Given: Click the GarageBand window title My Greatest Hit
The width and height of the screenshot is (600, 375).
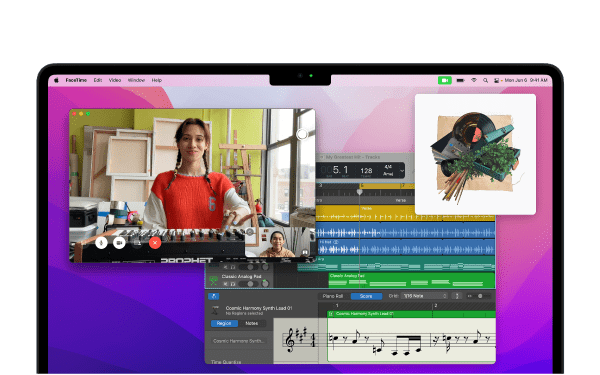Looking at the screenshot, I should (x=353, y=157).
